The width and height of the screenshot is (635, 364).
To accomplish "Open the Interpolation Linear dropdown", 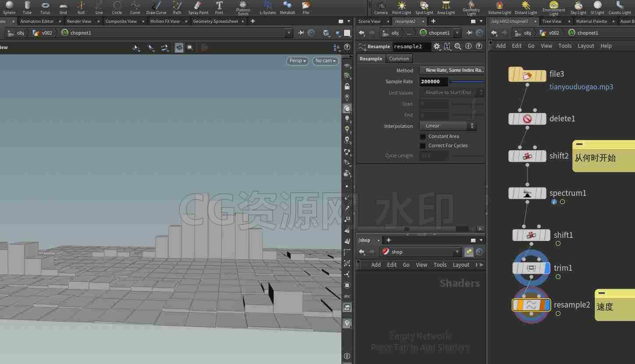I will 448,126.
